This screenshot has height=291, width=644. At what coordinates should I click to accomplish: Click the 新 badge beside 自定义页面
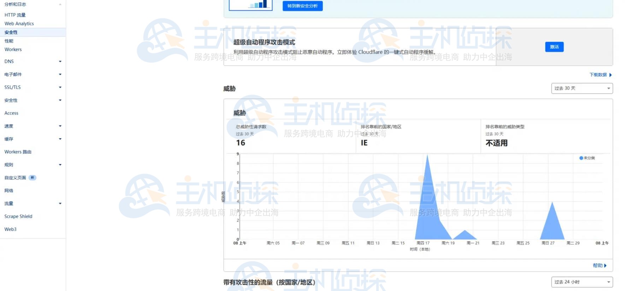click(x=33, y=178)
